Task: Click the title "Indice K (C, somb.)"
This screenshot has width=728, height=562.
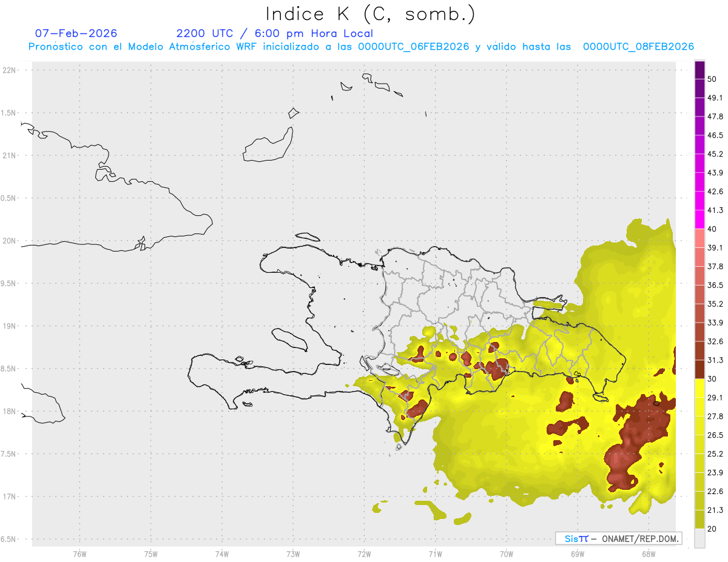Action: [x=371, y=15]
